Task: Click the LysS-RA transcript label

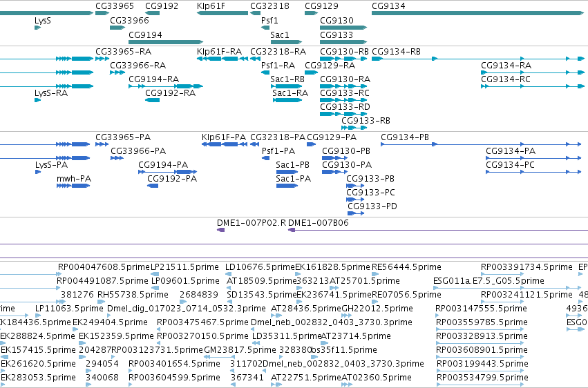Action: point(51,93)
